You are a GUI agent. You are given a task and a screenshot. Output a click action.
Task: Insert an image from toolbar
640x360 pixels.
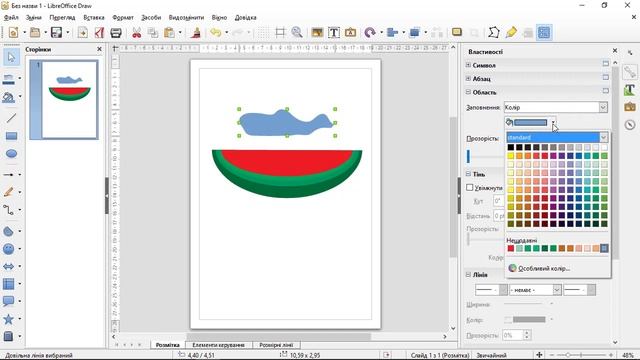(x=317, y=33)
